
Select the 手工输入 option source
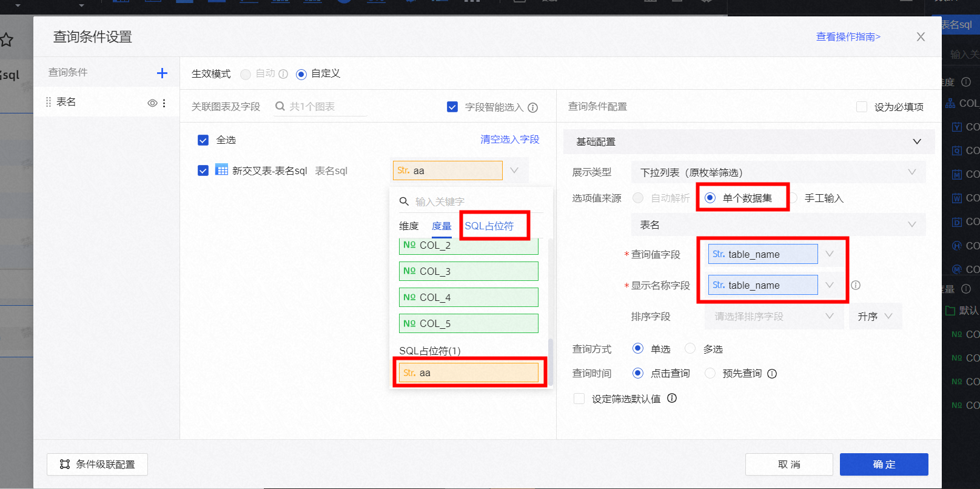point(793,198)
